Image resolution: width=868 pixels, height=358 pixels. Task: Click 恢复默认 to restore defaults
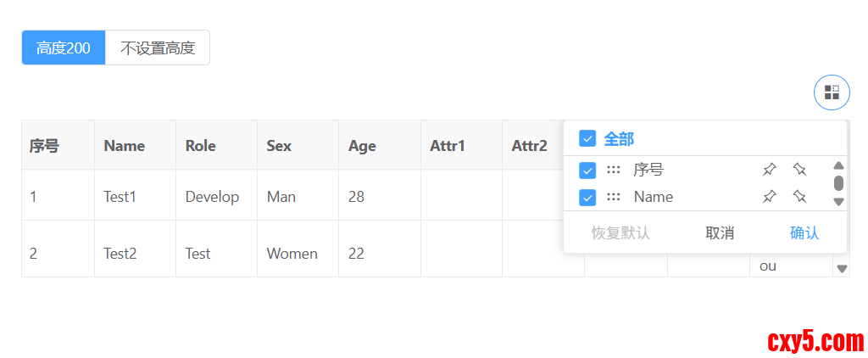[620, 233]
